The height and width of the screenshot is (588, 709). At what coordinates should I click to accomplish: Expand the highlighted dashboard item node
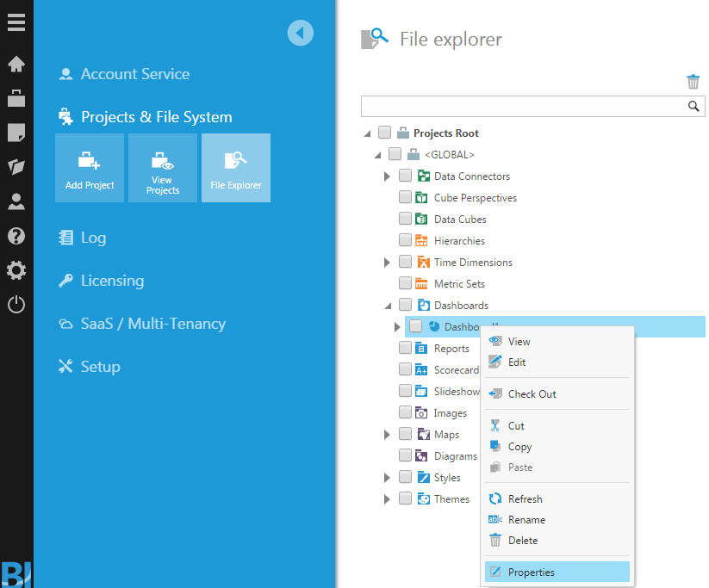[397, 327]
